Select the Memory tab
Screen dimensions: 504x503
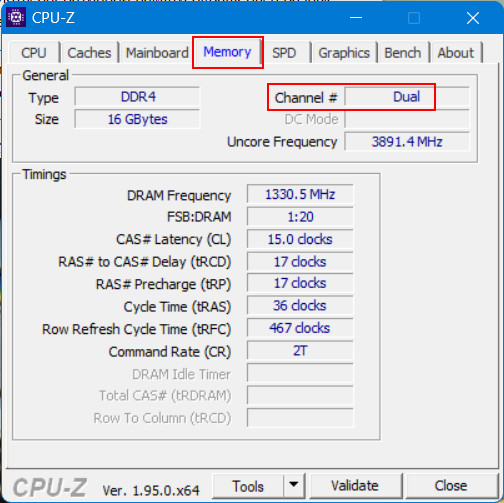(x=227, y=52)
